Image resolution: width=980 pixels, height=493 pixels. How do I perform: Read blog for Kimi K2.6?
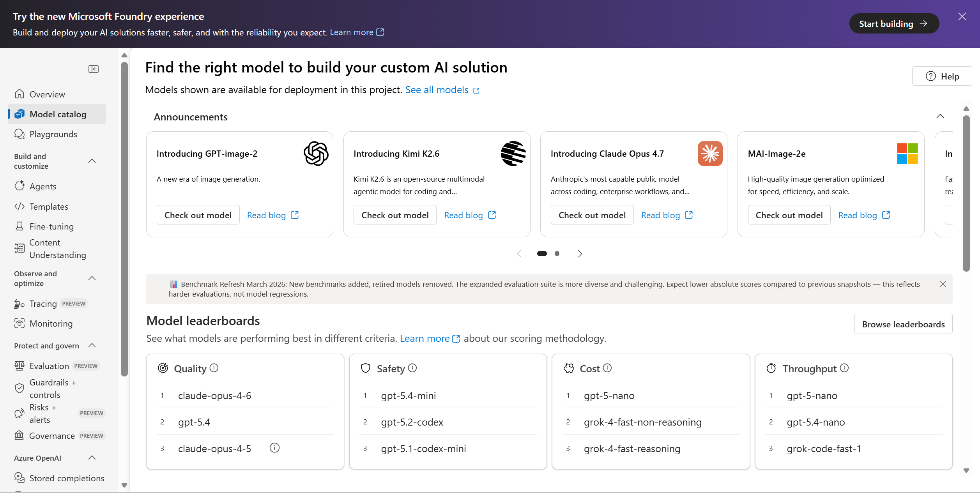(x=470, y=215)
